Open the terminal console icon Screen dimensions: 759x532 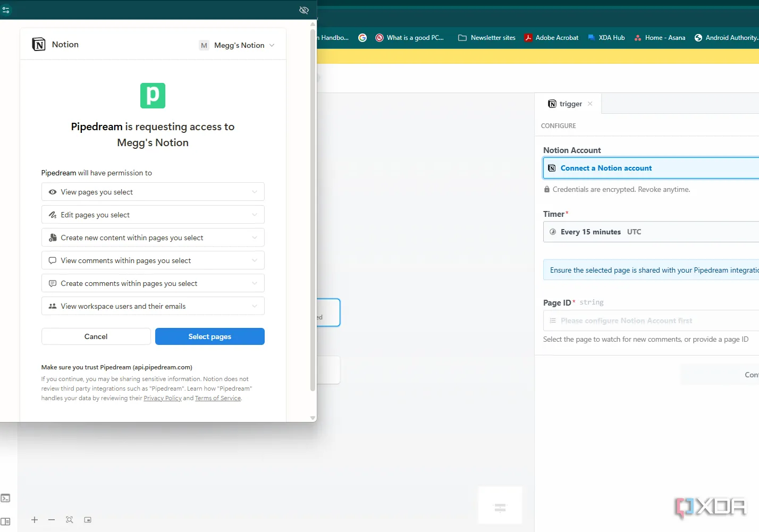pyautogui.click(x=5, y=498)
